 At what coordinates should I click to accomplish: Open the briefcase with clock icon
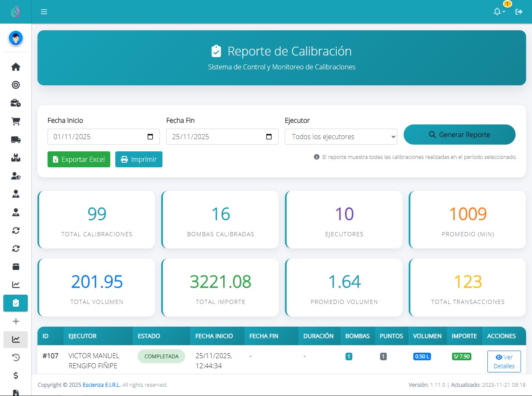[16, 103]
